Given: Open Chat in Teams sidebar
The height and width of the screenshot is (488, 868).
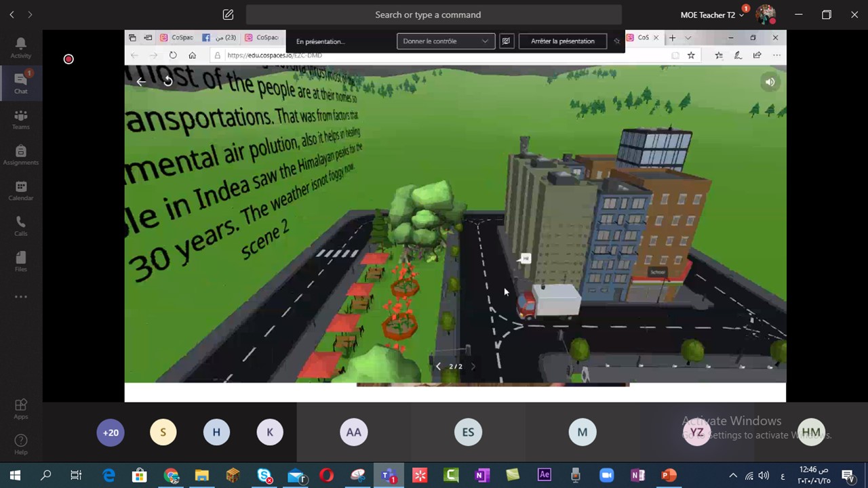Looking at the screenshot, I should coord(21,83).
